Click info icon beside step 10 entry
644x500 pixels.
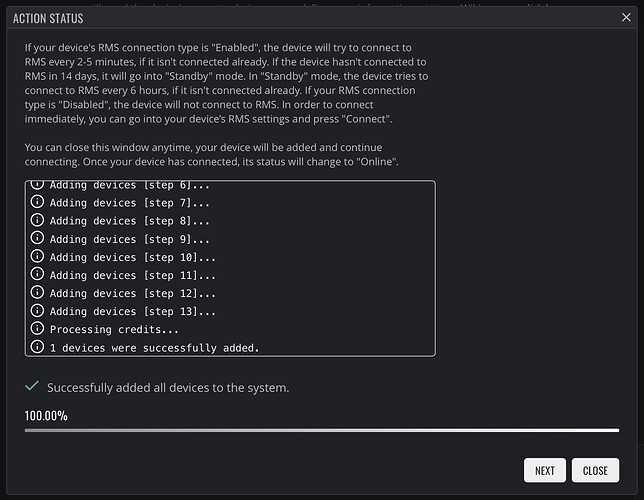click(37, 256)
